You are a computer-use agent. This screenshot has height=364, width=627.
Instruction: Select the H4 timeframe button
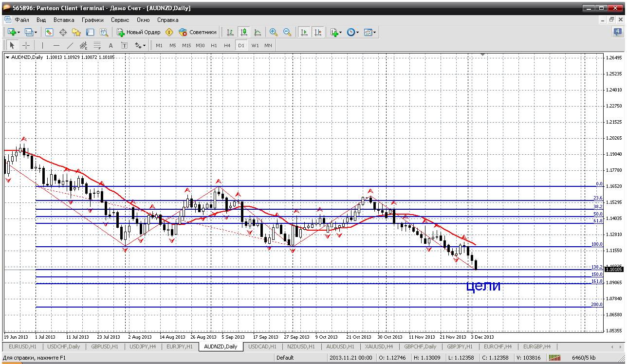(x=227, y=45)
